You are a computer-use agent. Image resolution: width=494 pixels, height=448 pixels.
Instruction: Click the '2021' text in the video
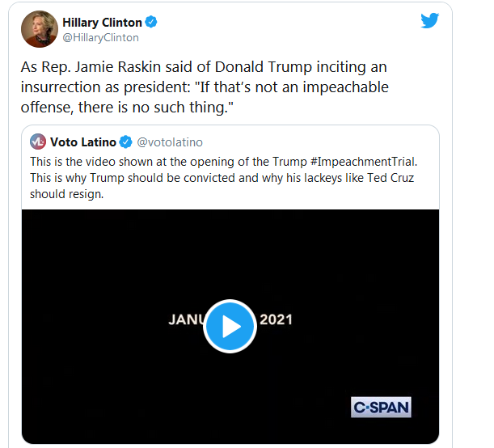[276, 319]
